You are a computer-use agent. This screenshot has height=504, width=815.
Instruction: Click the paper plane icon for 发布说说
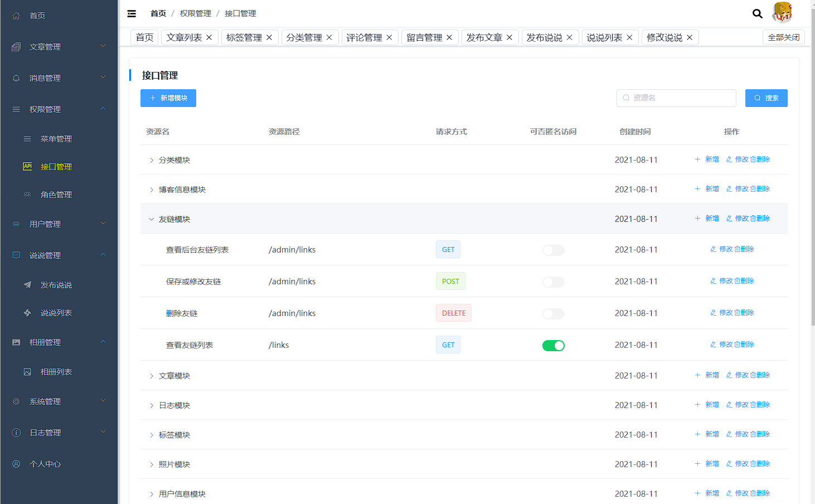pos(27,285)
